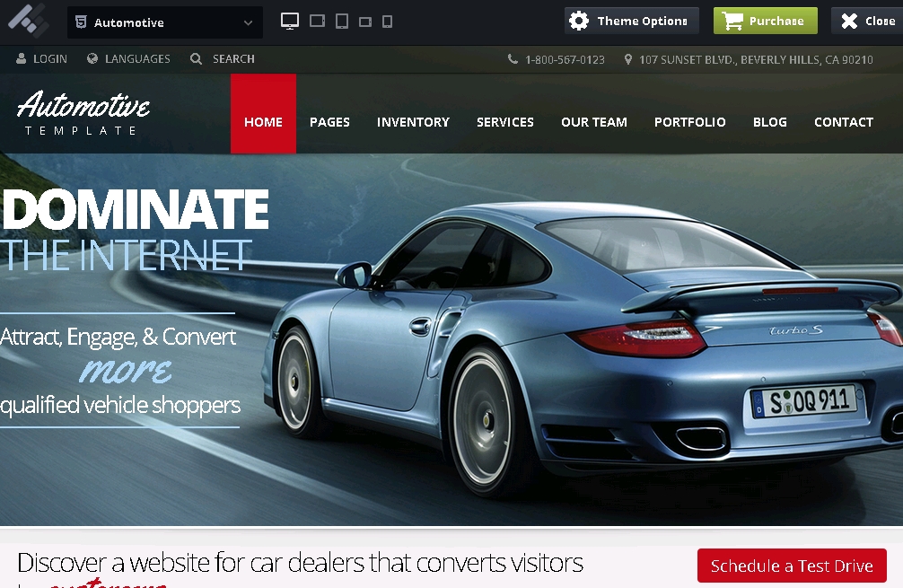The height and width of the screenshot is (588, 903).
Task: Click the logo icon in top-left corner
Action: click(x=29, y=20)
